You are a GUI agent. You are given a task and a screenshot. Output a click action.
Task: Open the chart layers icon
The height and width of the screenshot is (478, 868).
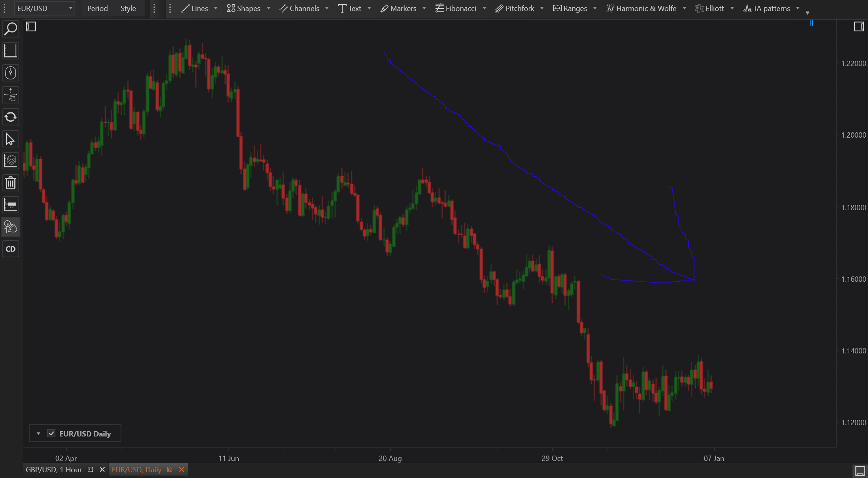pos(11,161)
